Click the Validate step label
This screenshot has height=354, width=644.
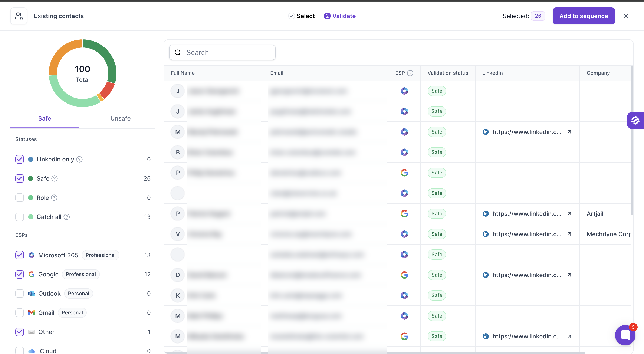click(344, 16)
